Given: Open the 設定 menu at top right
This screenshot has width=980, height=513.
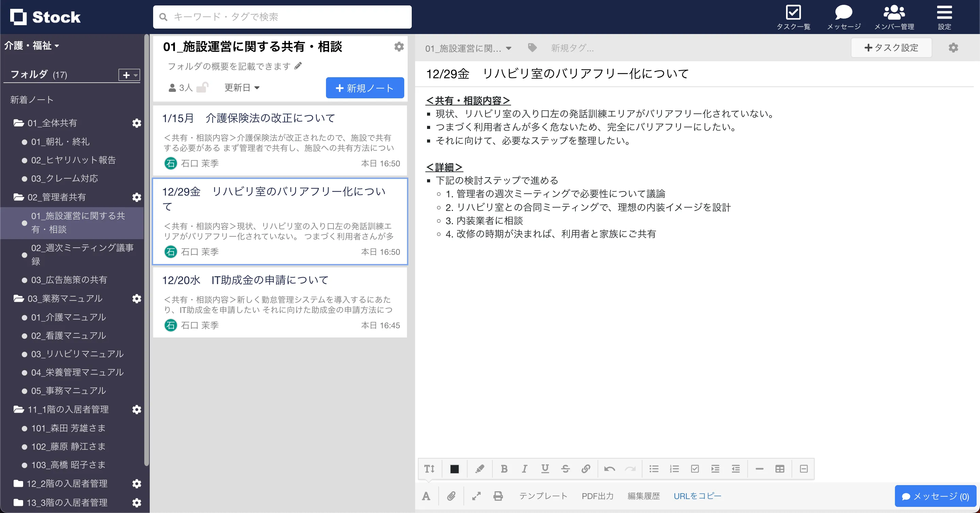Looking at the screenshot, I should click(x=945, y=13).
